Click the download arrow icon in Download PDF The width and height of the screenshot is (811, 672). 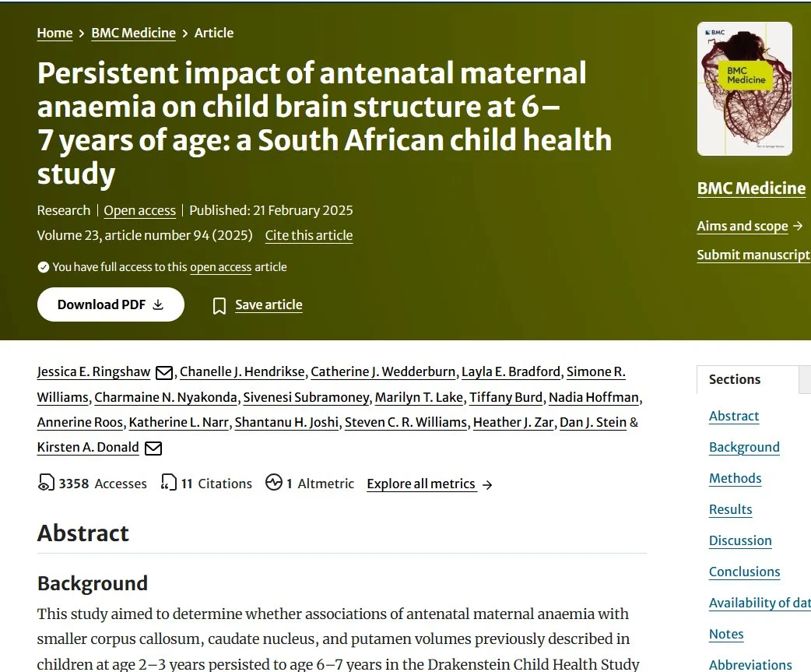(x=158, y=304)
